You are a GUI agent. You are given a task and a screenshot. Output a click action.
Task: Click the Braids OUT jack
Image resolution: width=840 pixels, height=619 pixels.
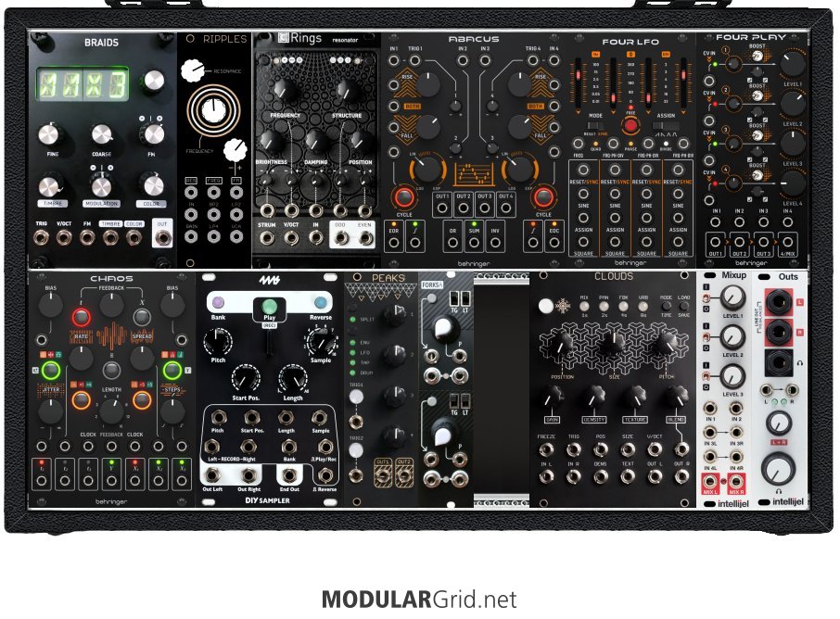click(x=162, y=238)
